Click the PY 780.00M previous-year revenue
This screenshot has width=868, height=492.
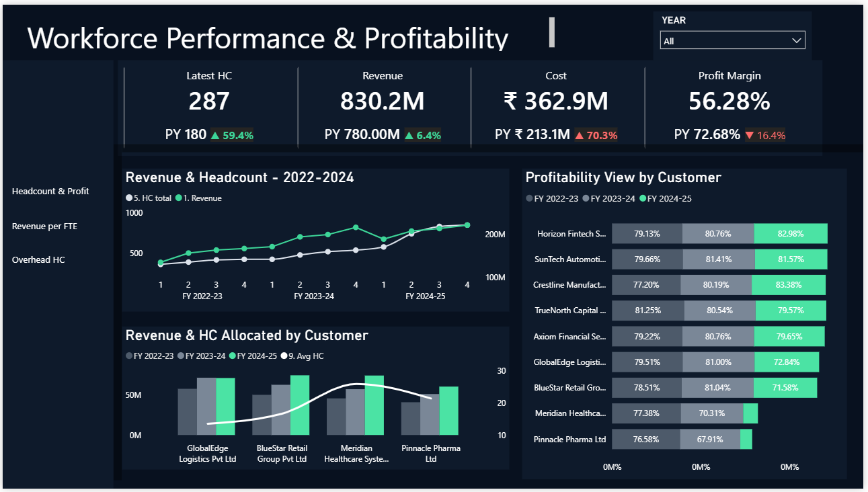coord(362,134)
